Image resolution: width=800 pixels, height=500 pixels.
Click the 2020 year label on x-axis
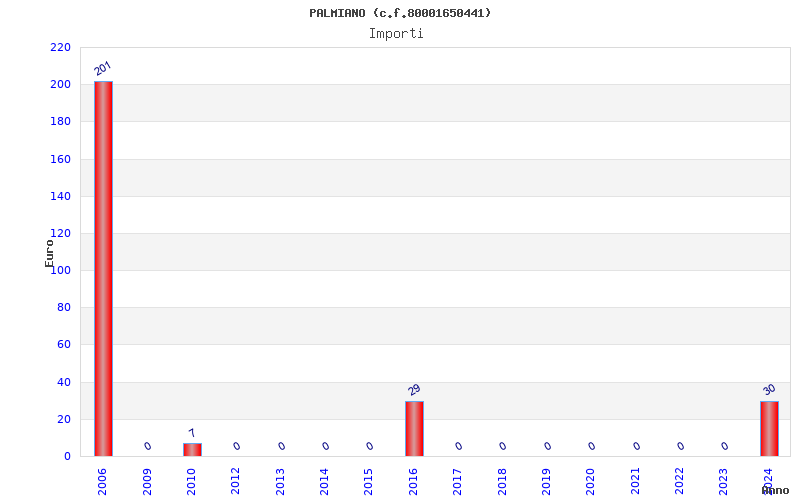591,482
